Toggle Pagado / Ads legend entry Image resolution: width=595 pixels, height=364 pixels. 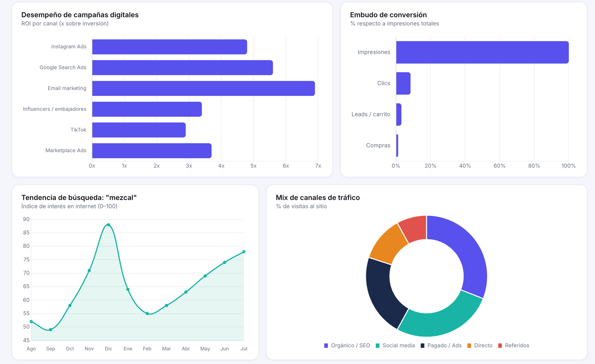coord(441,345)
